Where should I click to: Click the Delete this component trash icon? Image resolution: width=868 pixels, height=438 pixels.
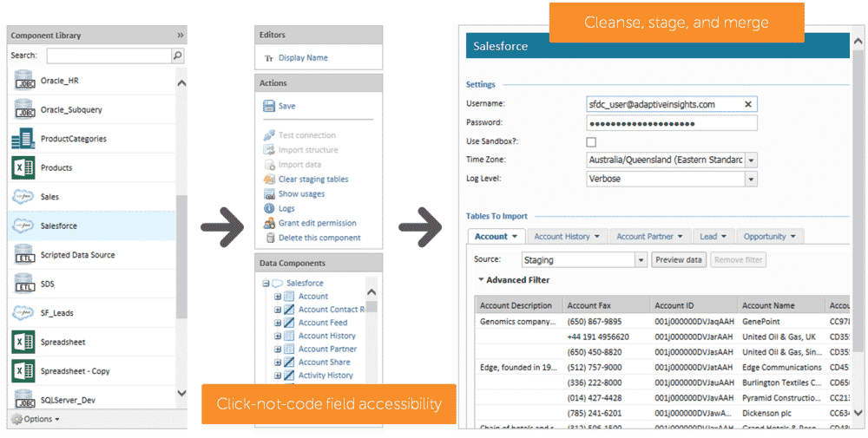[269, 238]
